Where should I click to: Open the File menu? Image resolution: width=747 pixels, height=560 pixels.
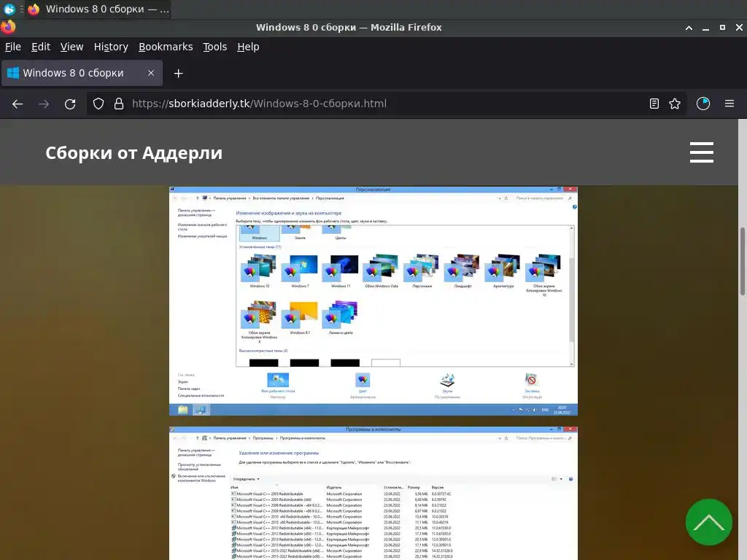[x=13, y=47]
